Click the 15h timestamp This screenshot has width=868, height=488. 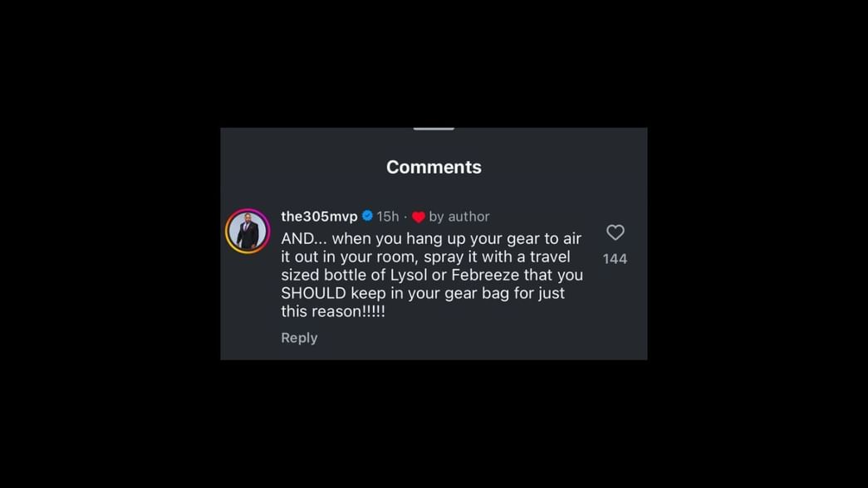[388, 217]
